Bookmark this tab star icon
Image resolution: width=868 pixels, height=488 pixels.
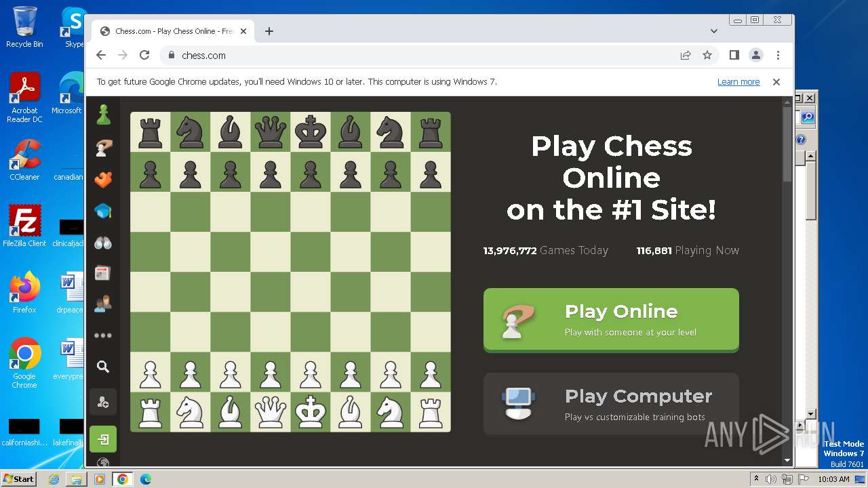coord(707,56)
